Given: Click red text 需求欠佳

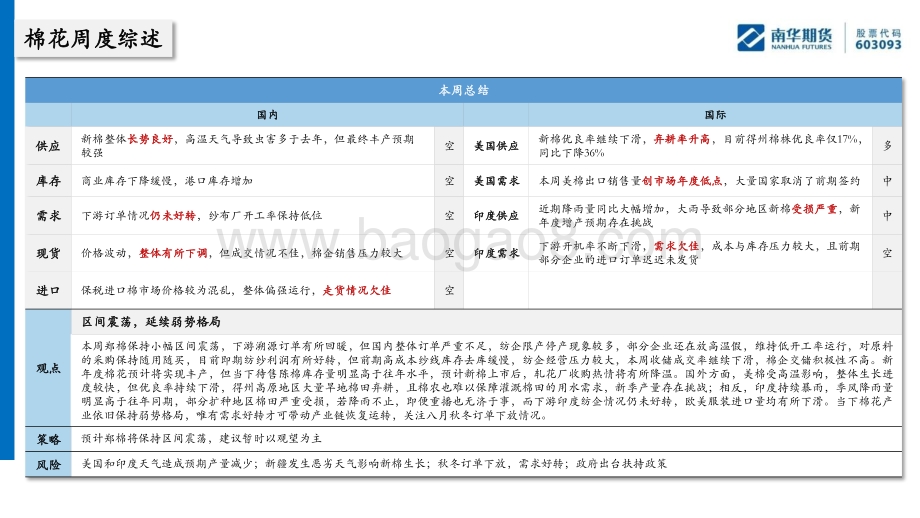Looking at the screenshot, I should tap(677, 246).
